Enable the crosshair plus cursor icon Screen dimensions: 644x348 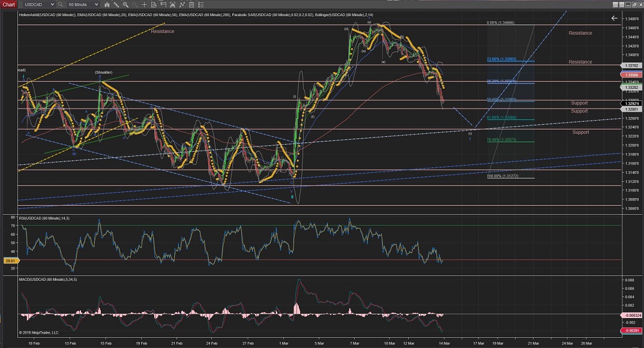[144, 5]
